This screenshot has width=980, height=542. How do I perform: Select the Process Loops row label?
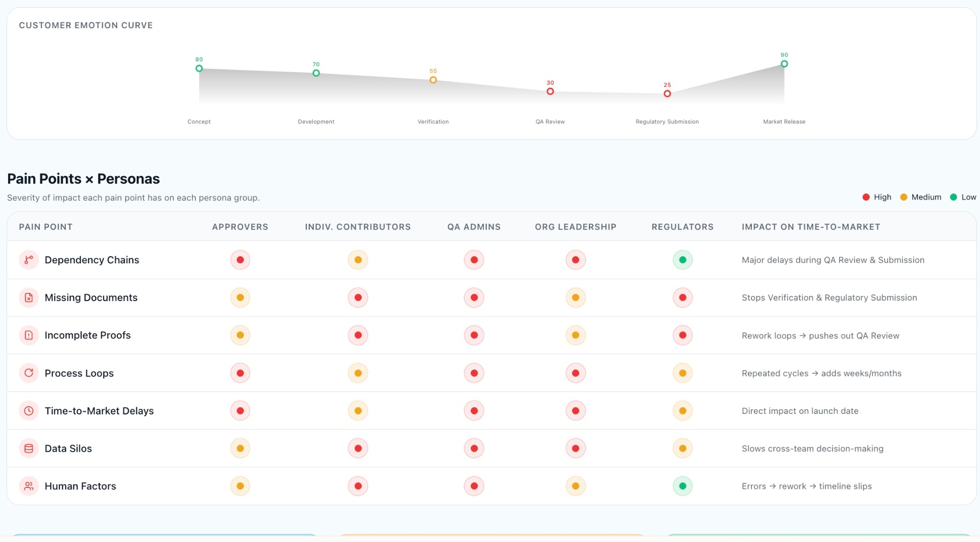[79, 373]
